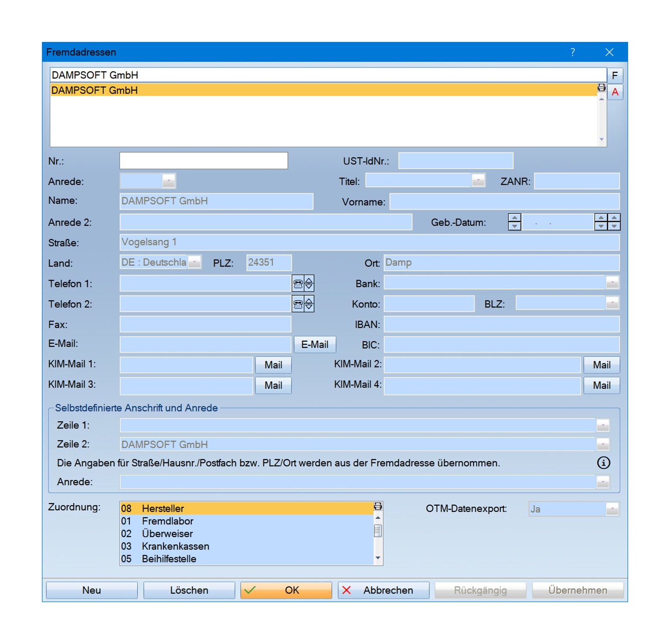This screenshot has width=670, height=644.
Task: Click Mail button for KIM-Mail 3
Action: [x=273, y=385]
